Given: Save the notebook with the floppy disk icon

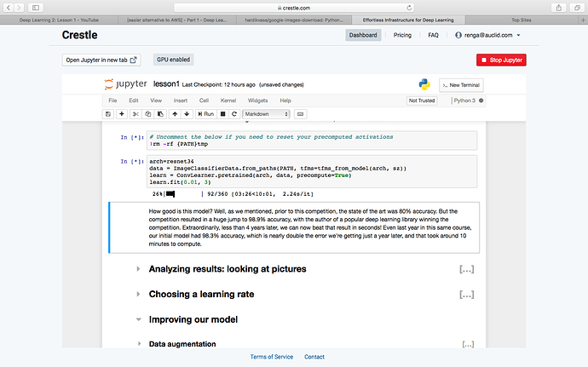Looking at the screenshot, I should click(108, 113).
